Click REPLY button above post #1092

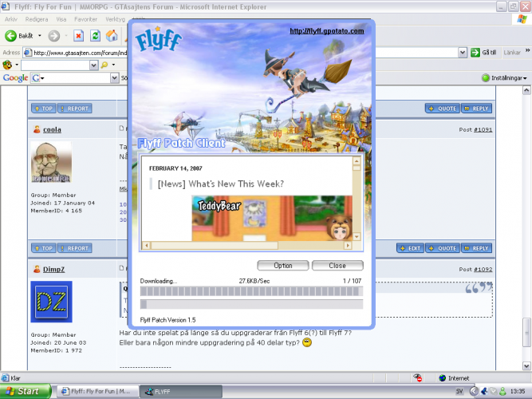tap(476, 248)
